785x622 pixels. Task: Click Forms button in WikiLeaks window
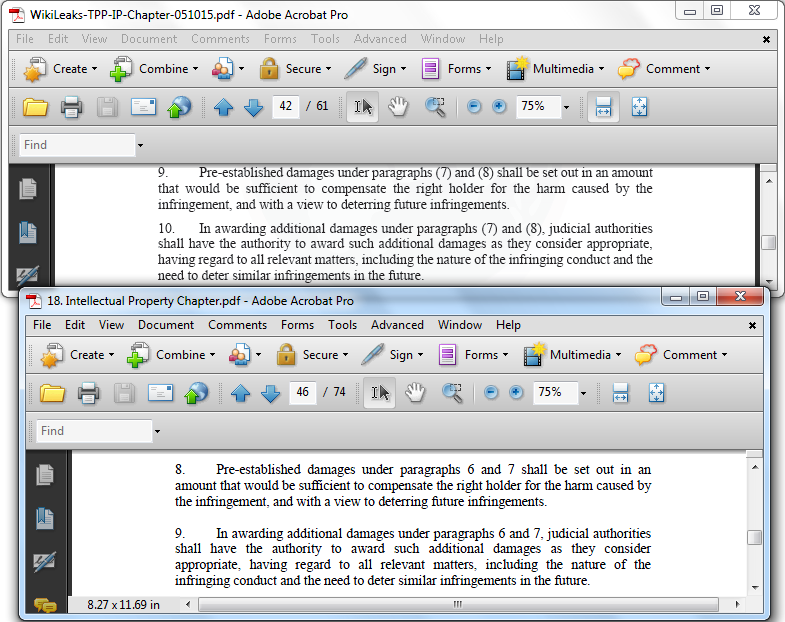[457, 69]
